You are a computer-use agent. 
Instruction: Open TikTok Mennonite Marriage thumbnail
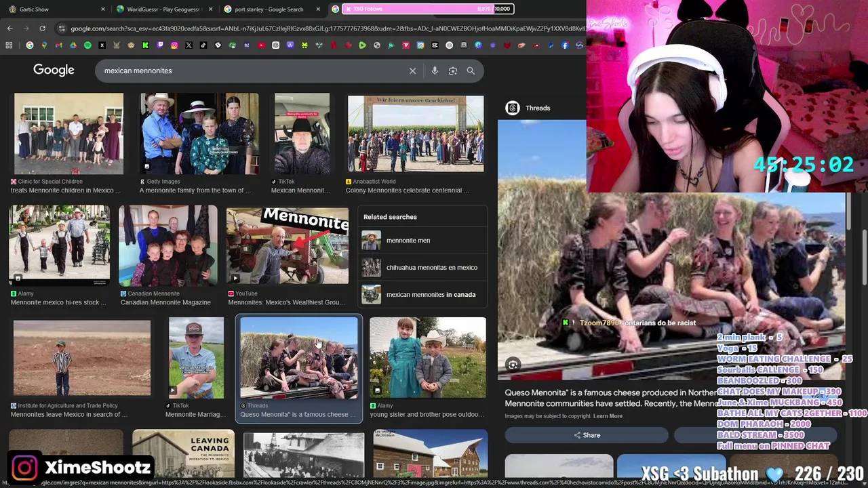[x=196, y=357]
